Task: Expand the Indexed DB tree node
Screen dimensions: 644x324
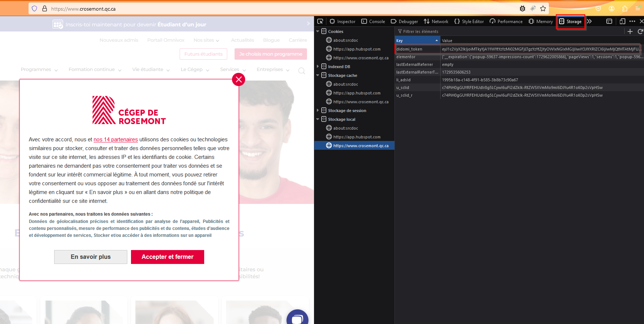Action: [x=318, y=67]
